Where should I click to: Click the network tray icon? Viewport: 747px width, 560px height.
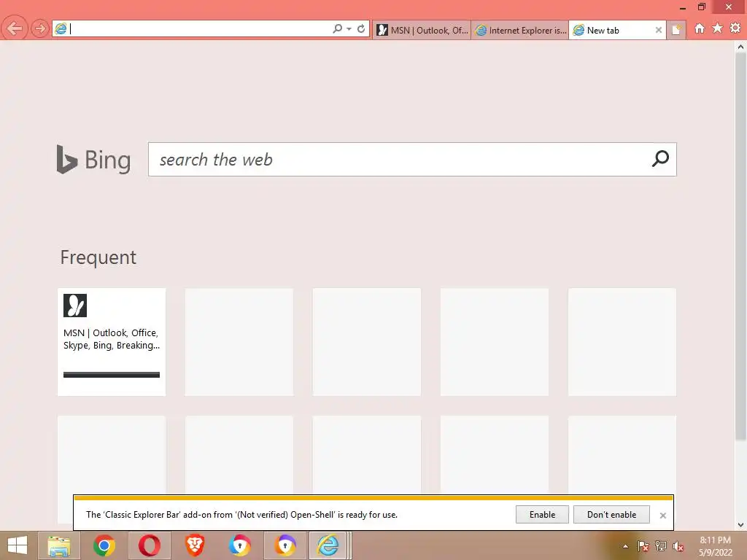661,546
